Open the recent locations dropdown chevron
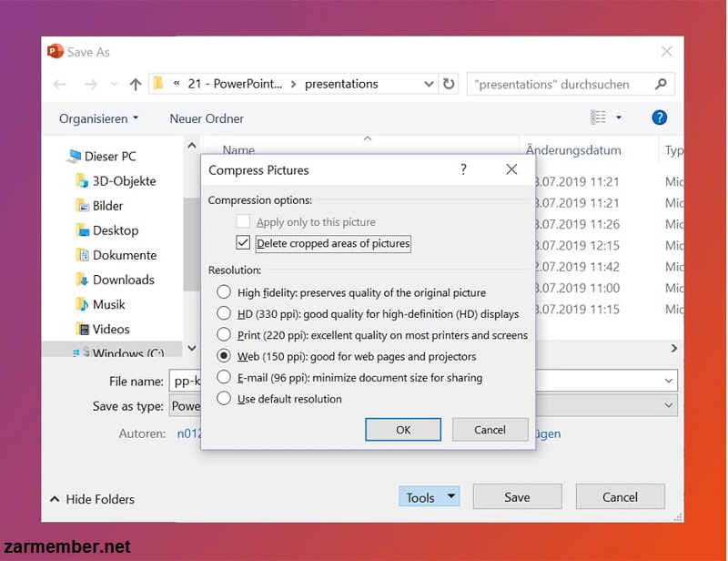This screenshot has height=561, width=728. [x=115, y=84]
